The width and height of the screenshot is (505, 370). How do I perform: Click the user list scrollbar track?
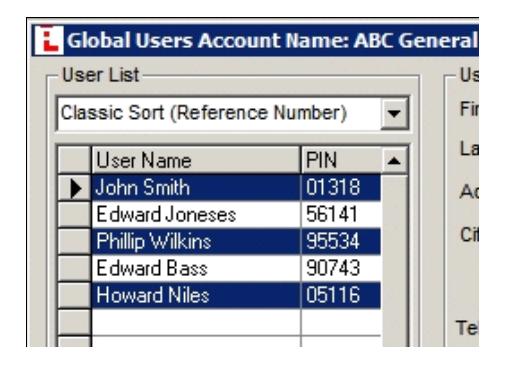click(394, 261)
